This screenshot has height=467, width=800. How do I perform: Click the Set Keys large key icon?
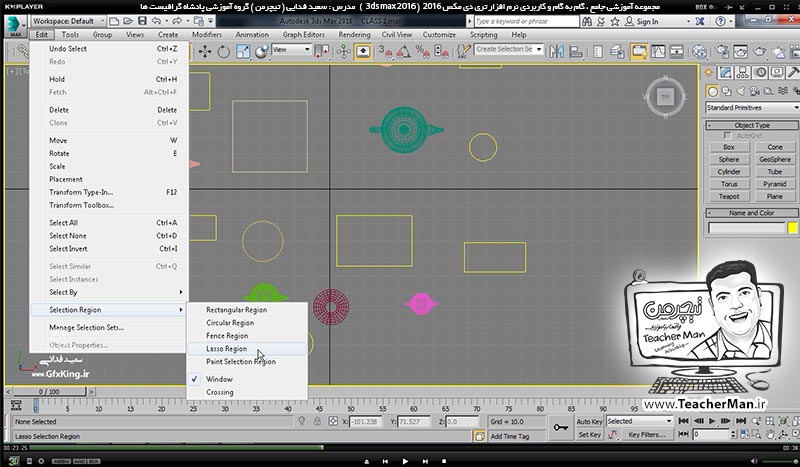click(x=561, y=427)
